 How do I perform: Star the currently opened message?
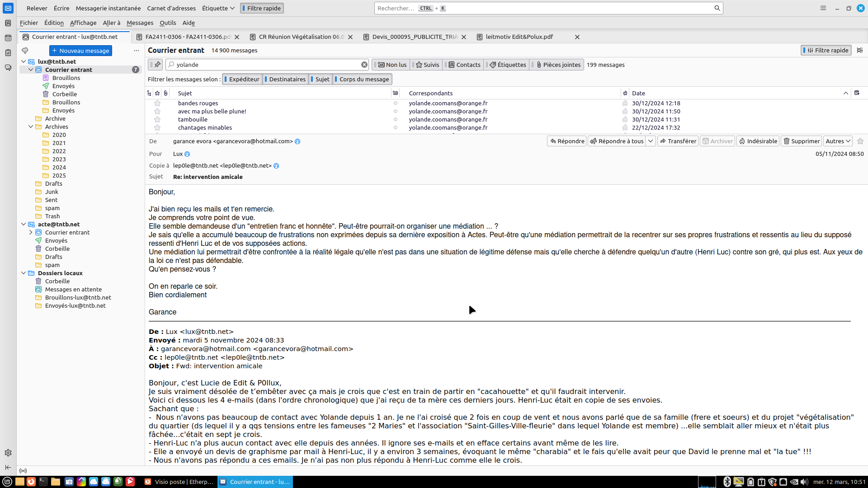click(860, 141)
